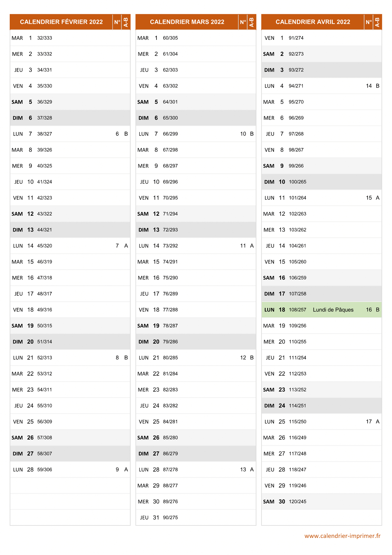Viewport: 392px width, 555px height.
Task: Select Sunday 13 March row
Action: click(196, 230)
